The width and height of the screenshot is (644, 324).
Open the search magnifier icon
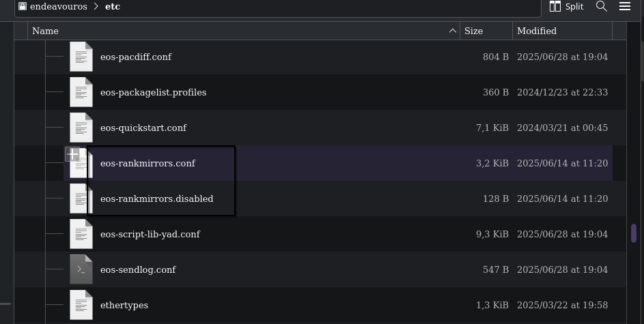[601, 6]
